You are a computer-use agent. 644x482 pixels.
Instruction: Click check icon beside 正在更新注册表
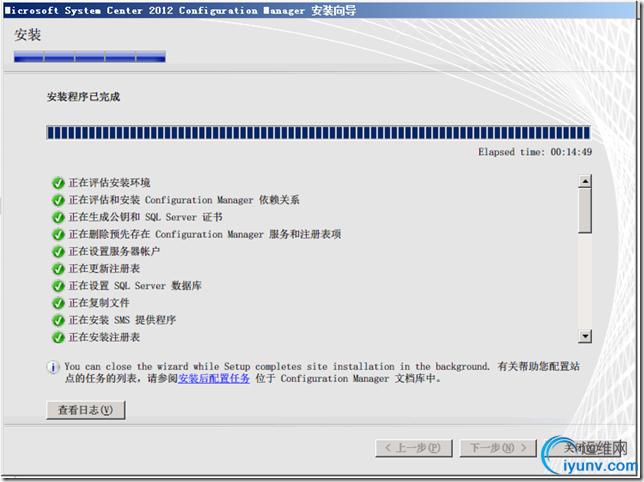tap(58, 269)
